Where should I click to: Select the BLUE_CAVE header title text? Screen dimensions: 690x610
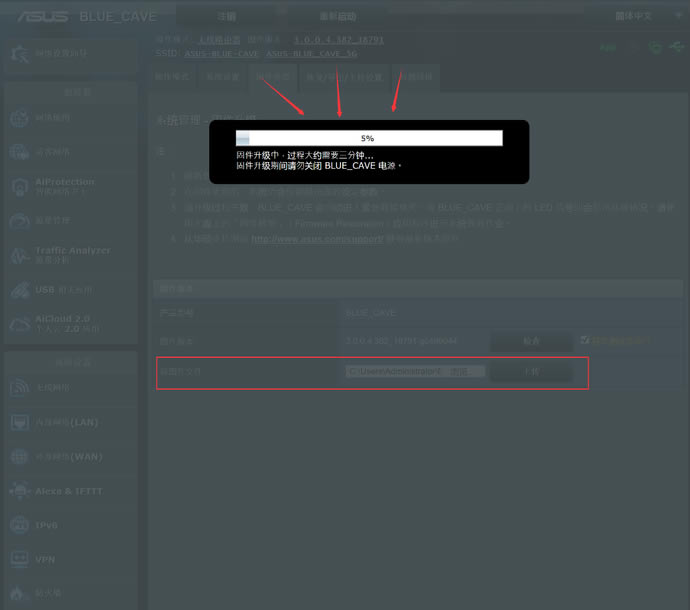coord(118,17)
